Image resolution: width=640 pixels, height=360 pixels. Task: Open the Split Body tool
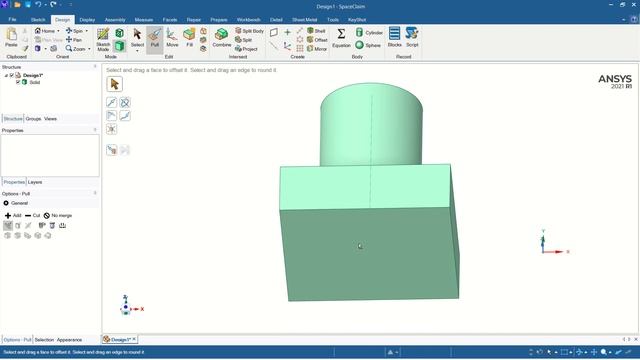249,31
